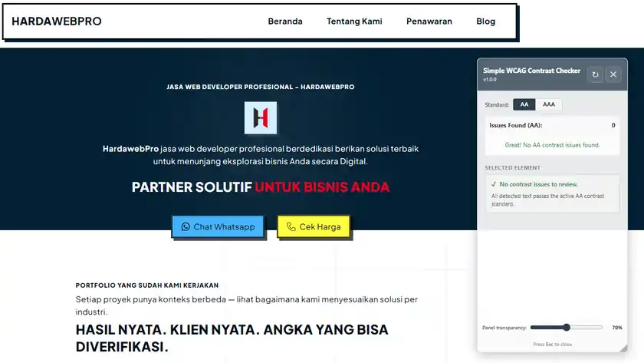Click the Cek Harga button

314,226
